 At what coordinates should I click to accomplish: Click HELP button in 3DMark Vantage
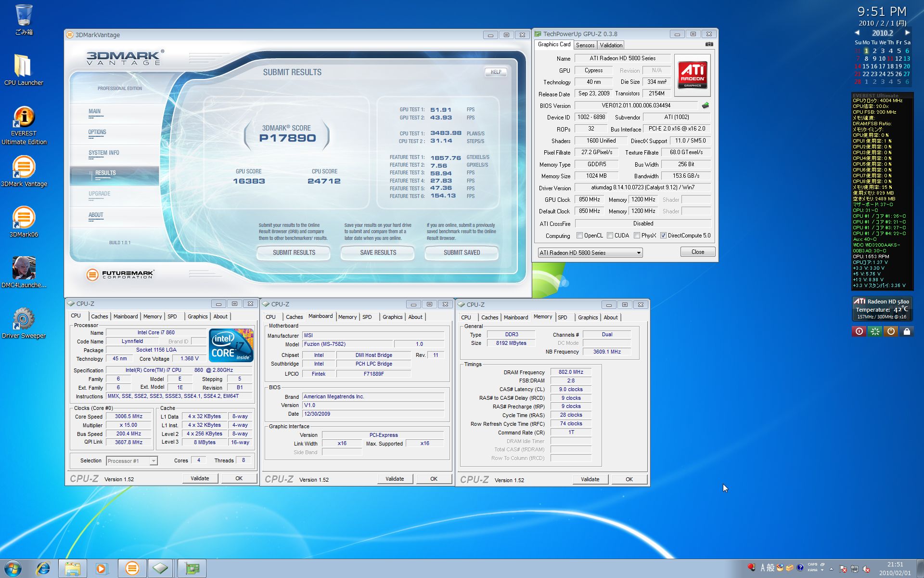pyautogui.click(x=496, y=72)
